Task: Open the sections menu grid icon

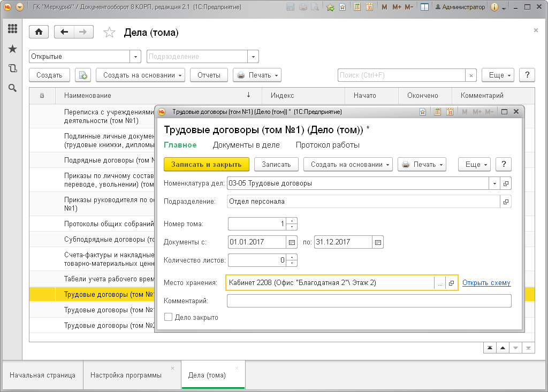Action: 13,29
